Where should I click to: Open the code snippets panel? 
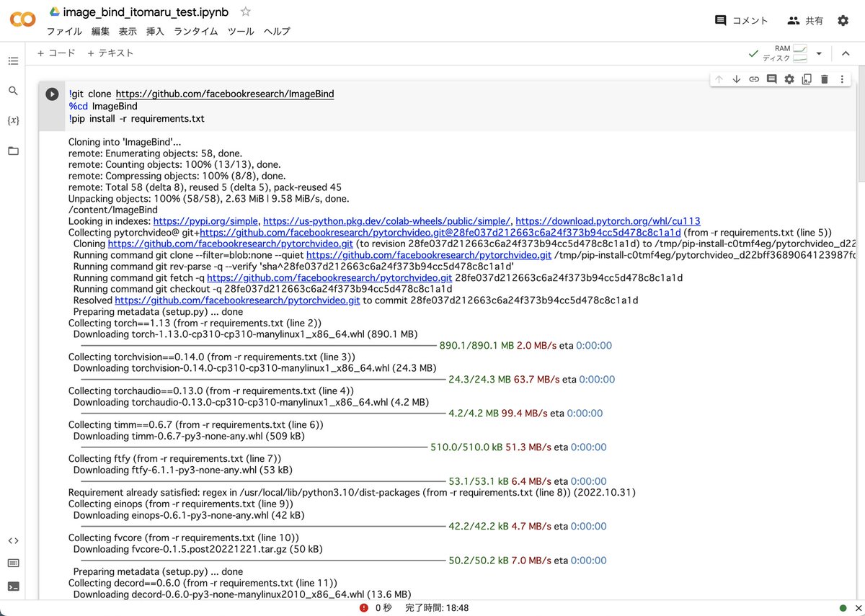(x=13, y=540)
